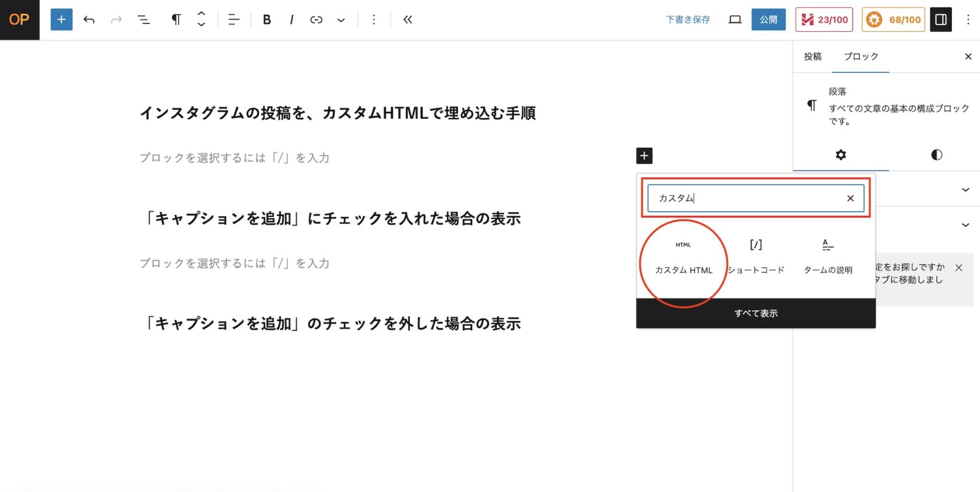Open the text alignment options

234,20
